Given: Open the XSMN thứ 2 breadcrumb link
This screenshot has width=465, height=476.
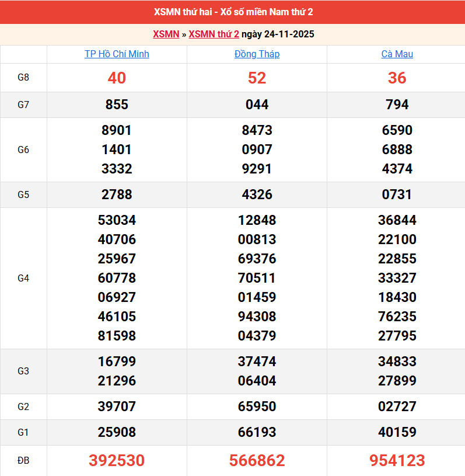Looking at the screenshot, I should 214,34.
